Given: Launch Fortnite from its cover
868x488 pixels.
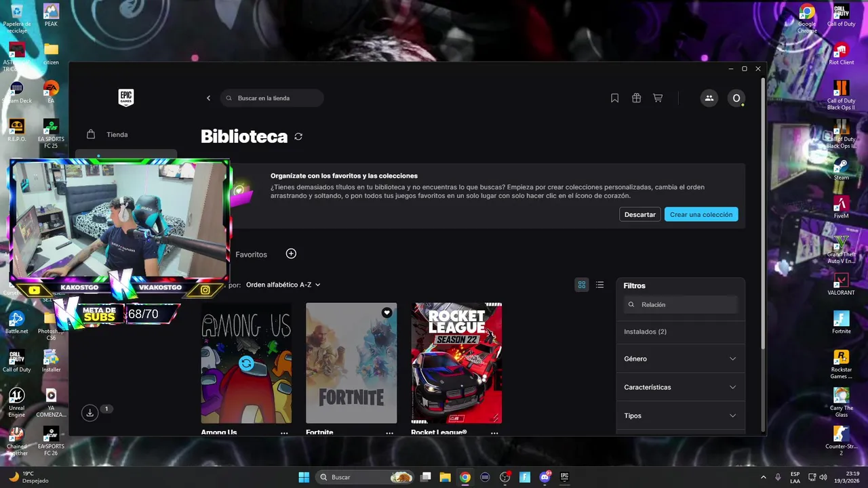Looking at the screenshot, I should tap(351, 363).
